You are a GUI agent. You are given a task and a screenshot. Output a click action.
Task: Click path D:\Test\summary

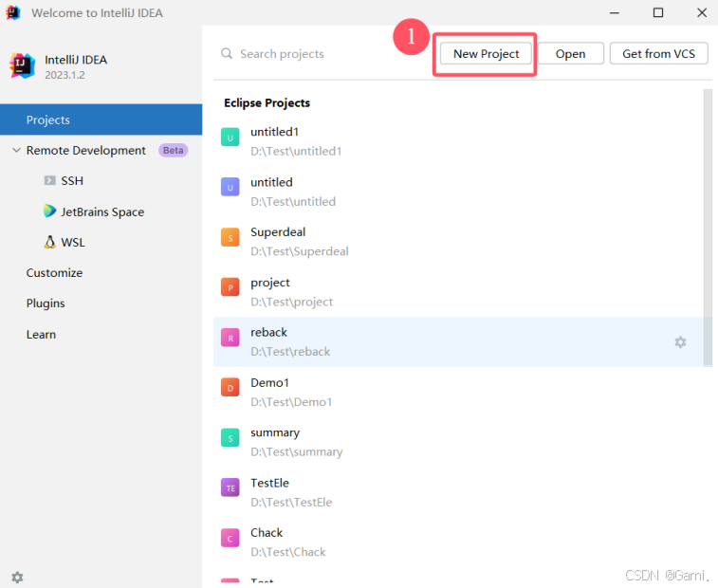point(296,452)
